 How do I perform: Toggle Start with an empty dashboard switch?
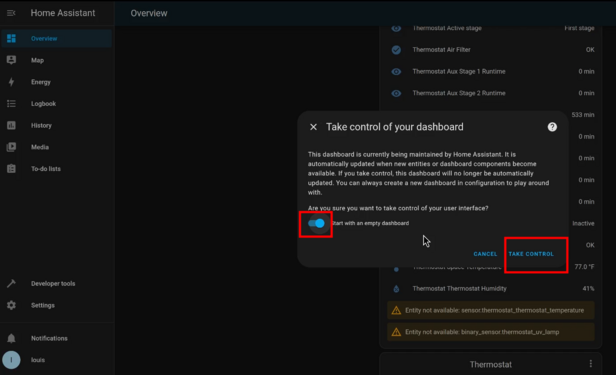tap(316, 223)
